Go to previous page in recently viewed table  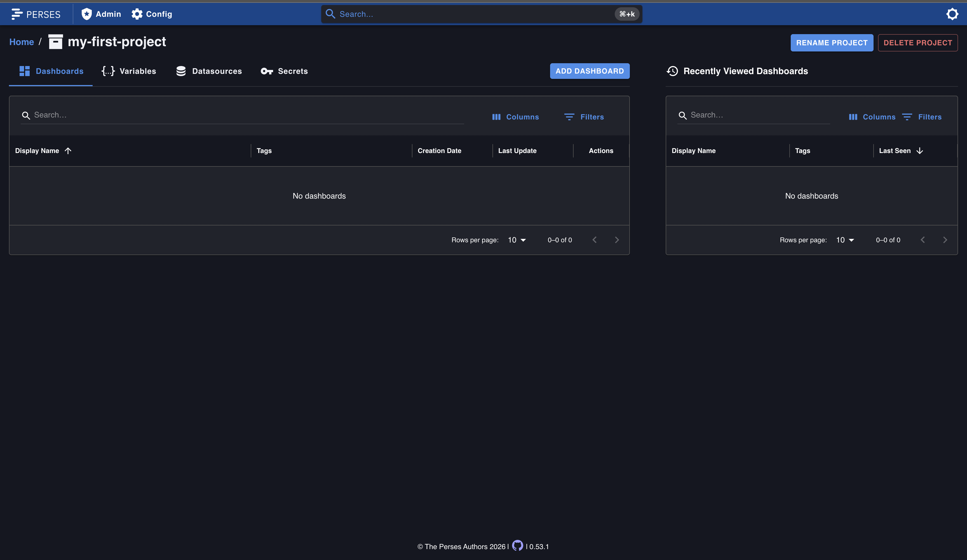[x=923, y=240]
